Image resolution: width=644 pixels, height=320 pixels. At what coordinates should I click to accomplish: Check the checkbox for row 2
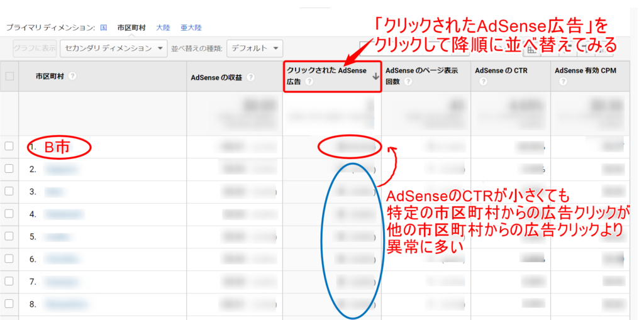[x=9, y=169]
